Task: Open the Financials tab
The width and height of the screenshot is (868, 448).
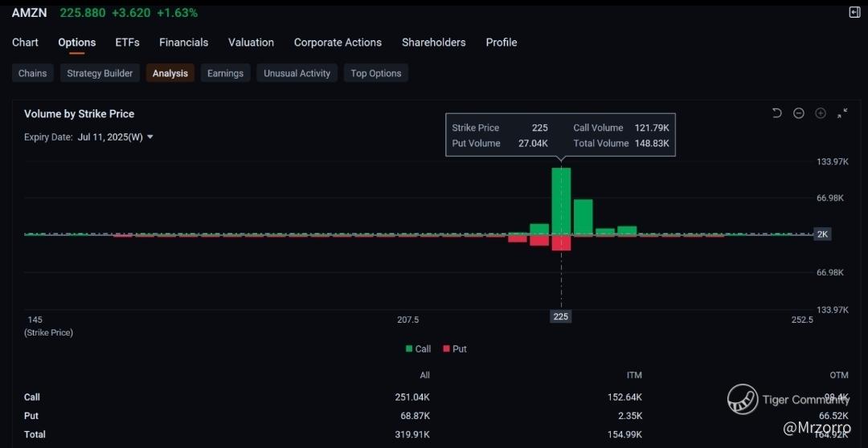Action: click(183, 43)
